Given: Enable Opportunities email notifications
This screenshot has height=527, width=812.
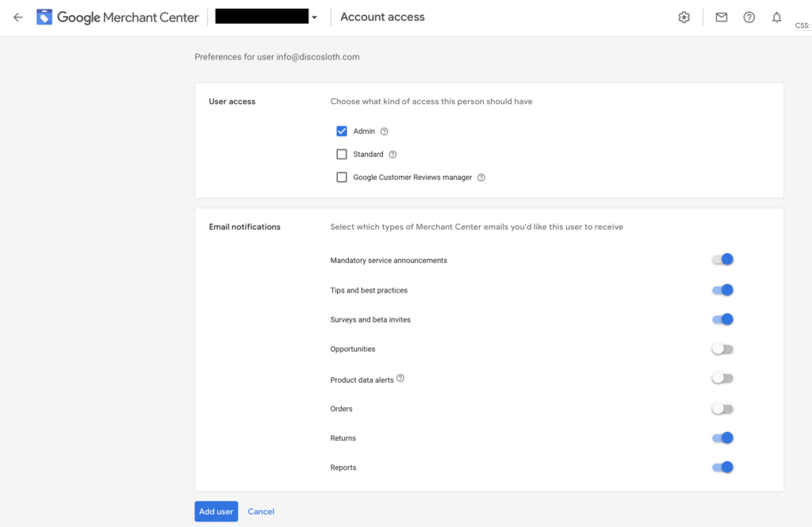Looking at the screenshot, I should (722, 349).
